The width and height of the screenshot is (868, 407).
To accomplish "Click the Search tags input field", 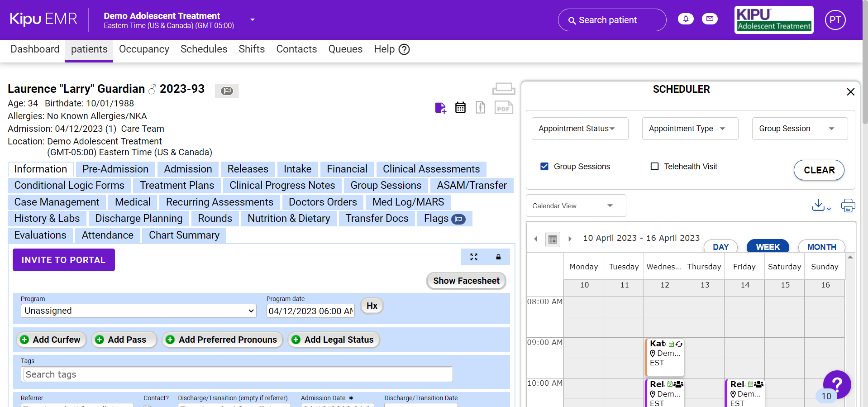I will 238,374.
